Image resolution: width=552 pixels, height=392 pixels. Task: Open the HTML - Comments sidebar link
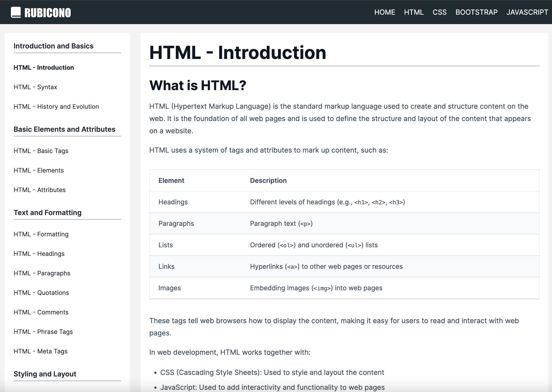pos(41,312)
